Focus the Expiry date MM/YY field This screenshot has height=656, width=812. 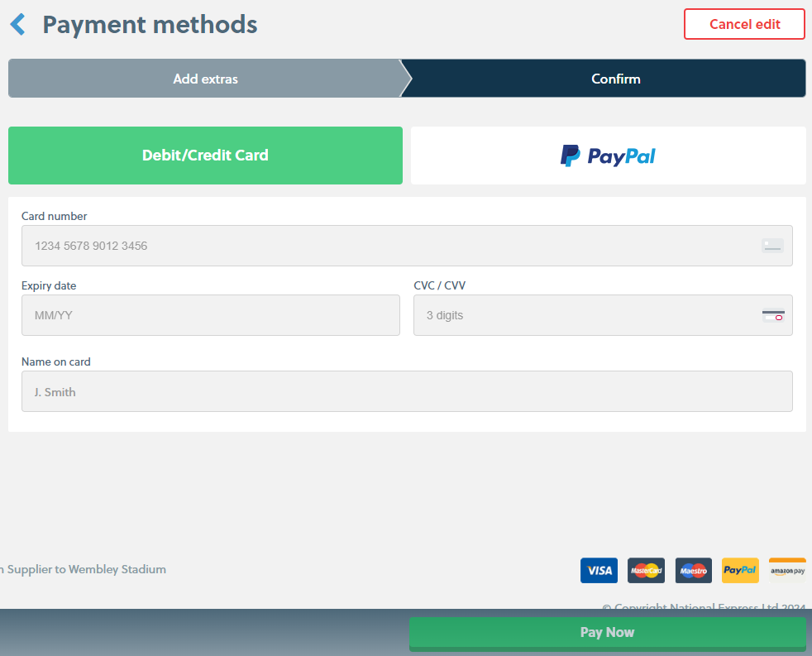click(210, 315)
